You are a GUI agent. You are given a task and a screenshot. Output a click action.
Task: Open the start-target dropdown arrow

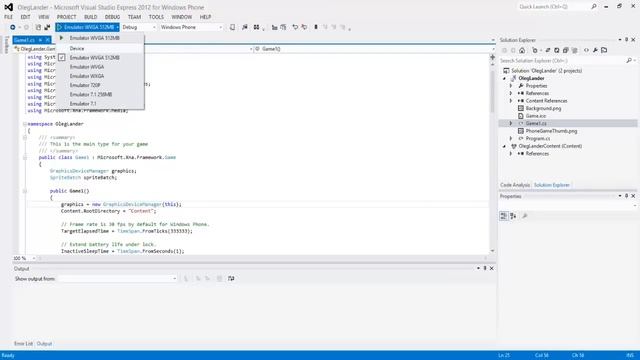(x=118, y=27)
